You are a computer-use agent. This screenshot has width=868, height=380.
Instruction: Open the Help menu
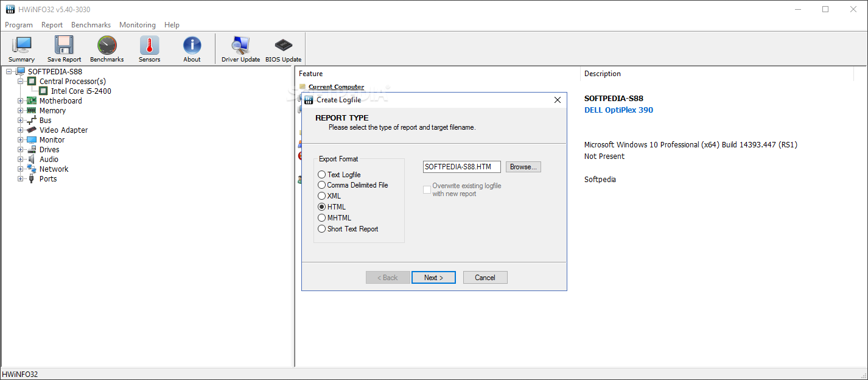(172, 25)
